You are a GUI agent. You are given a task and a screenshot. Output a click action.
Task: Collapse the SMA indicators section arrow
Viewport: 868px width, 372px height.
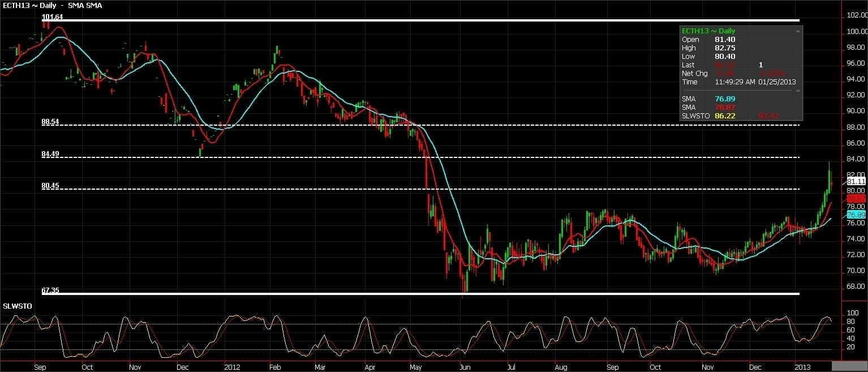click(x=797, y=90)
